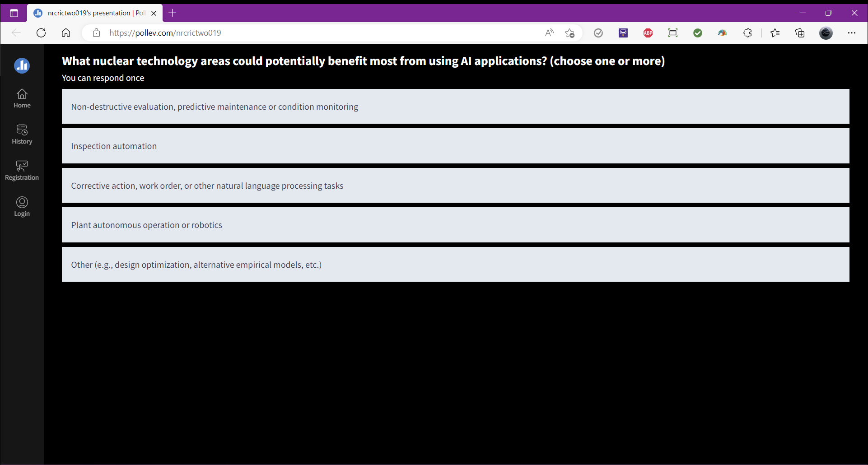Open Settings and more menu
868x465 pixels.
pos(852,33)
